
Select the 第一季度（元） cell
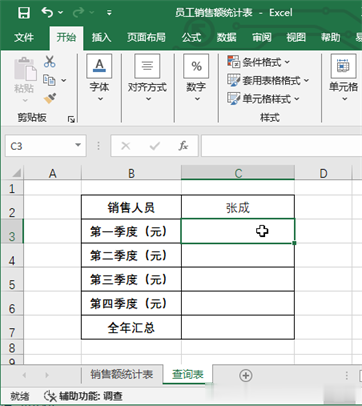click(x=131, y=231)
